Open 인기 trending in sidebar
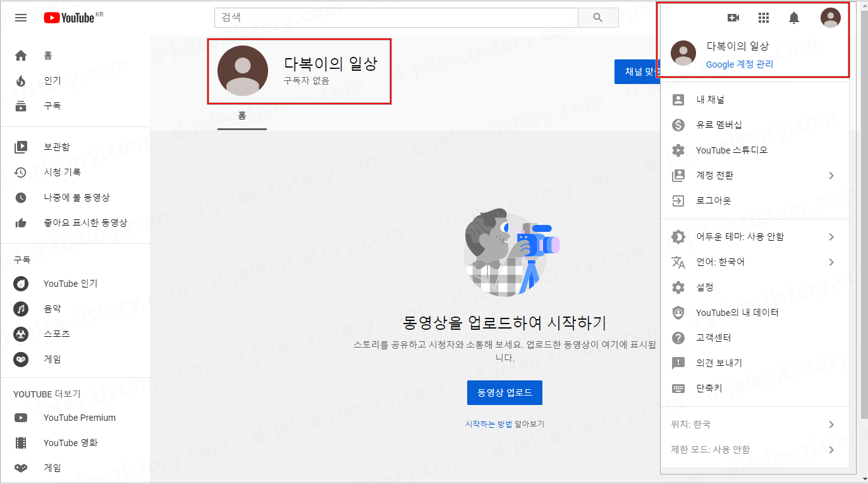Image resolution: width=868 pixels, height=484 pixels. [75, 81]
